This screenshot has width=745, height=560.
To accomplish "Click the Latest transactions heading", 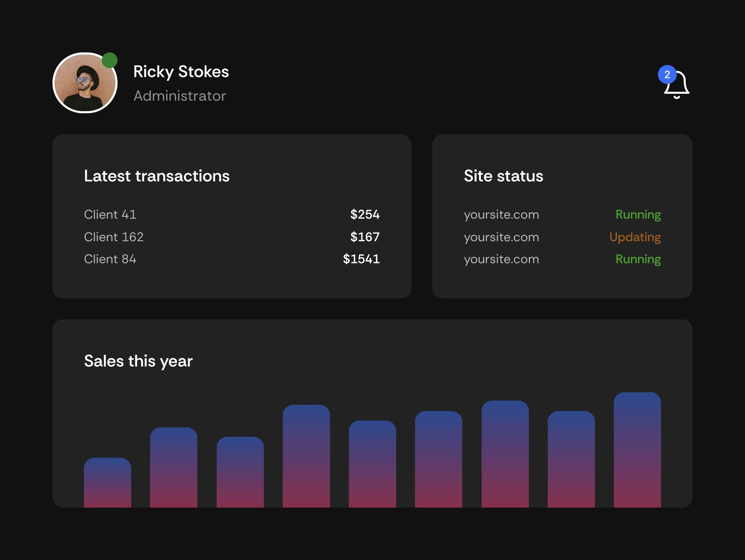I will [156, 176].
